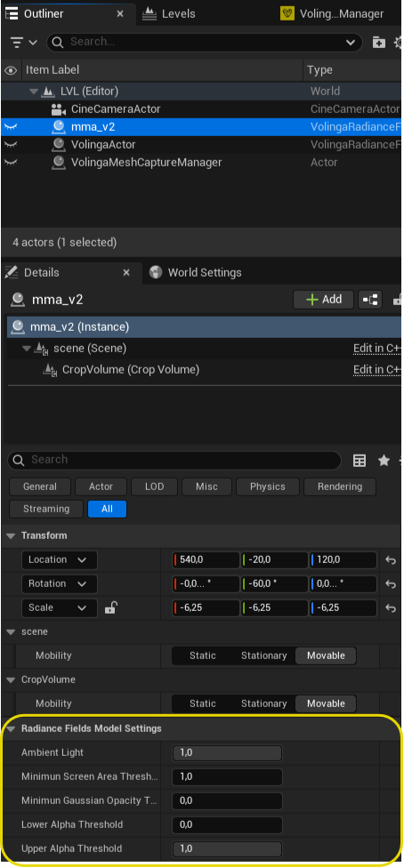
Task: Click the VolingaMeshCaptureManager actor icon
Action: (x=59, y=162)
